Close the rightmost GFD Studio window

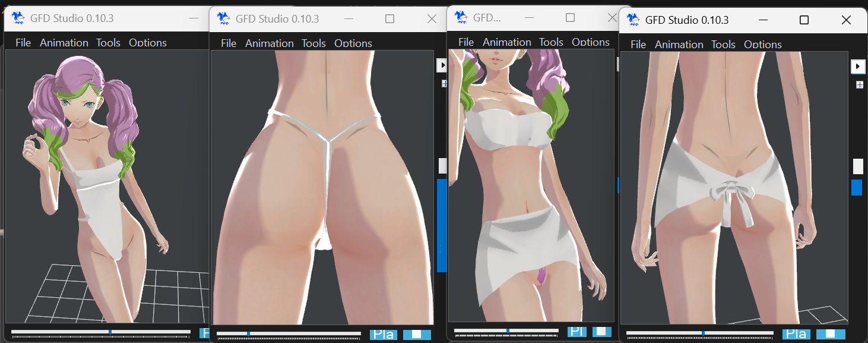(x=847, y=20)
